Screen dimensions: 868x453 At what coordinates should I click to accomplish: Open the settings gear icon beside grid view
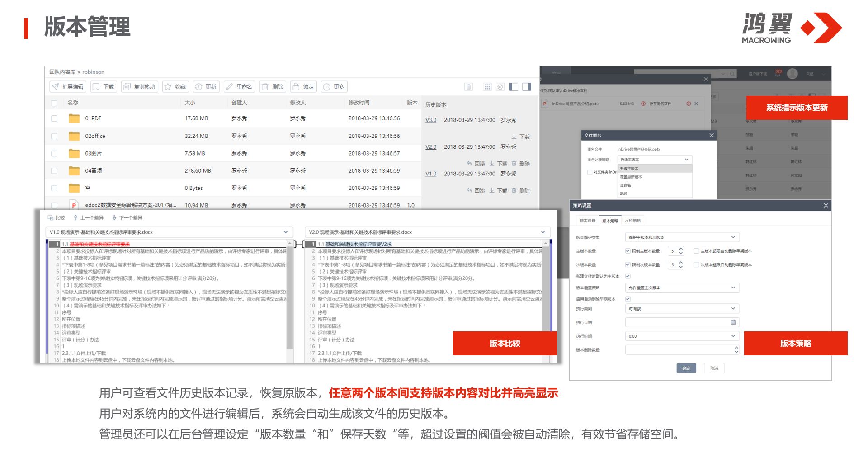500,87
